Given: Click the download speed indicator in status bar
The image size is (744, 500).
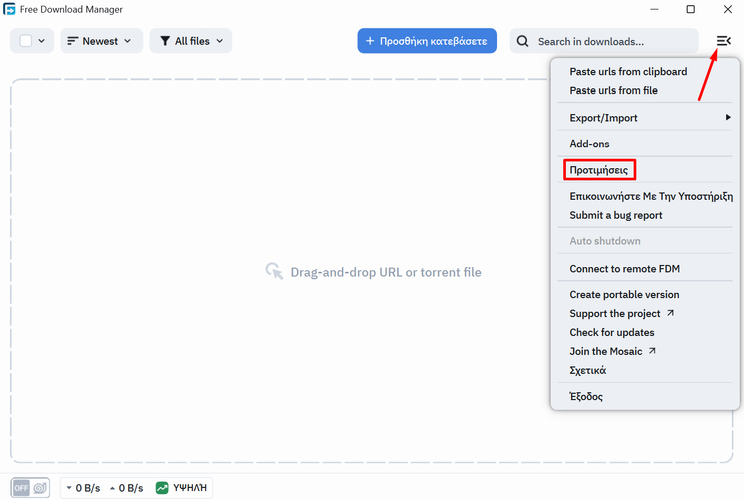Looking at the screenshot, I should pos(83,488).
